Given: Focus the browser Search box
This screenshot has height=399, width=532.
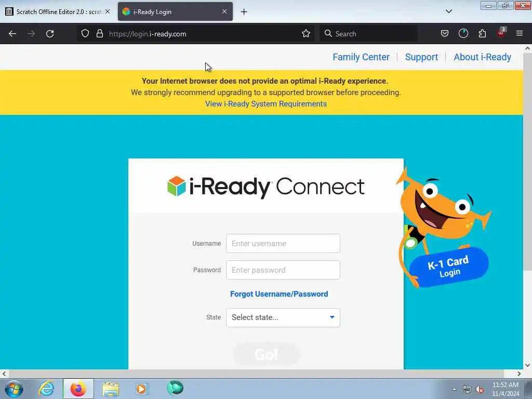Looking at the screenshot, I should [x=368, y=34].
